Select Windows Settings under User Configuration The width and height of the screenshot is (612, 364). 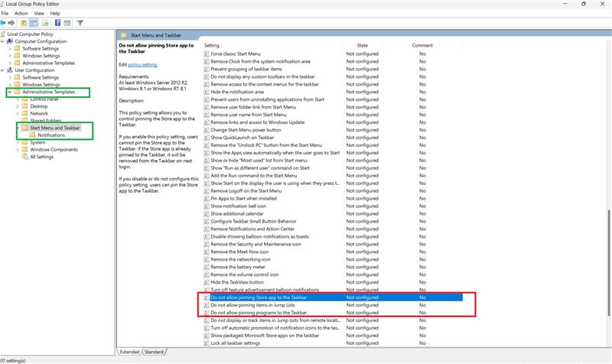(x=41, y=85)
